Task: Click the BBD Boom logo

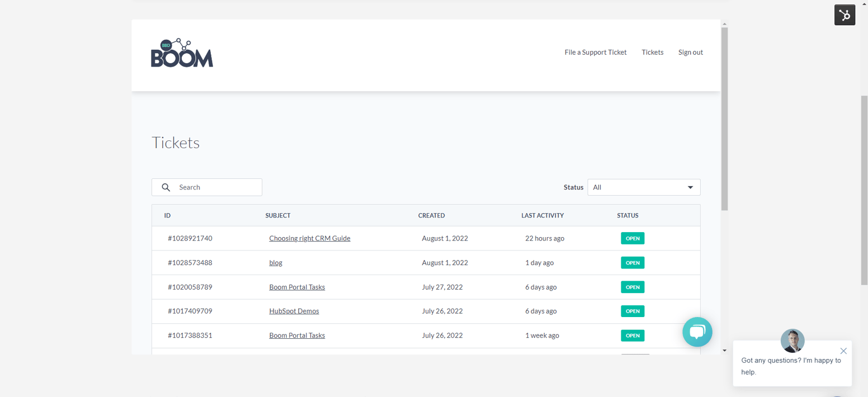Action: pyautogui.click(x=182, y=52)
